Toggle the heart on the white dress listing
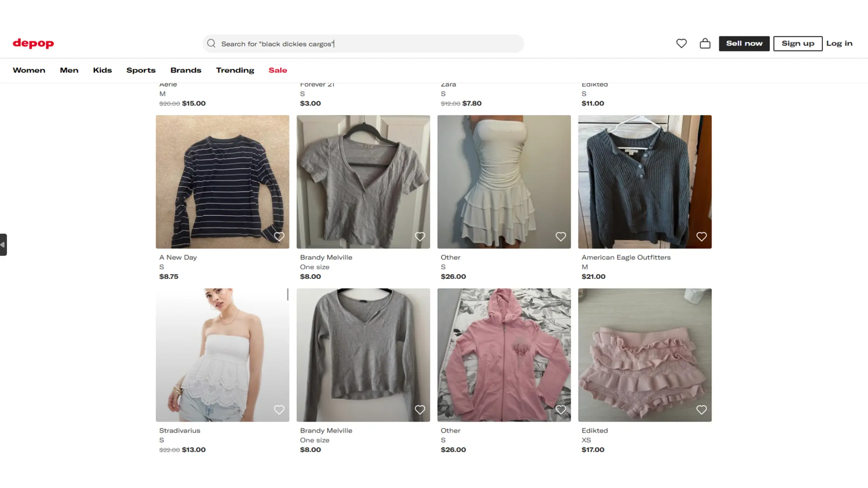This screenshot has height=488, width=868. pyautogui.click(x=561, y=236)
